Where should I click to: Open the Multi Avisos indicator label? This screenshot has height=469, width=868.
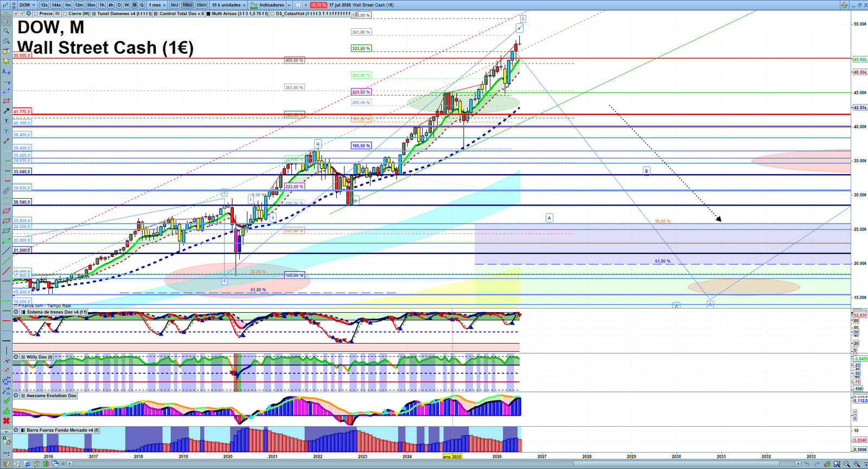(237, 14)
